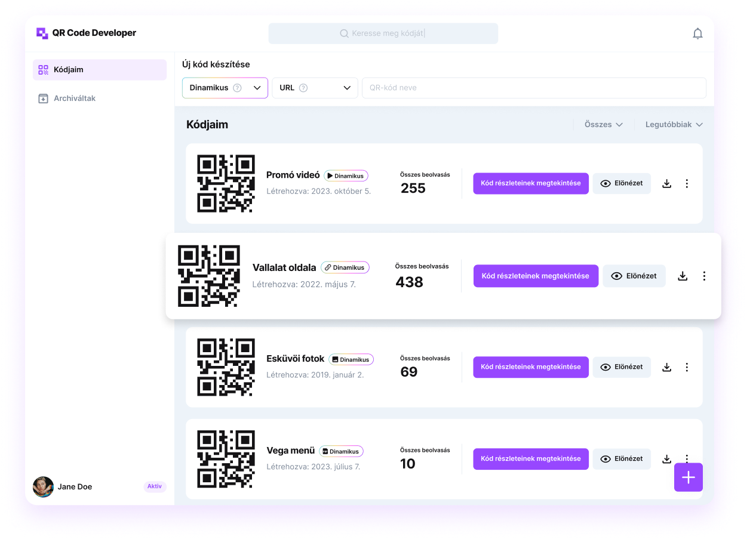Click the Vega menü QR code thumbnail

coord(226,459)
